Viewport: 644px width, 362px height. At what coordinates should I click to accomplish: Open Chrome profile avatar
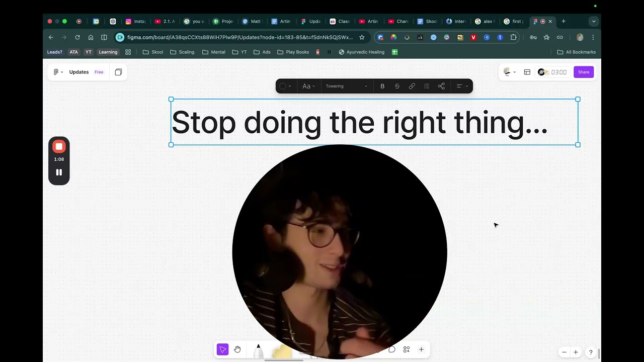coord(580,37)
